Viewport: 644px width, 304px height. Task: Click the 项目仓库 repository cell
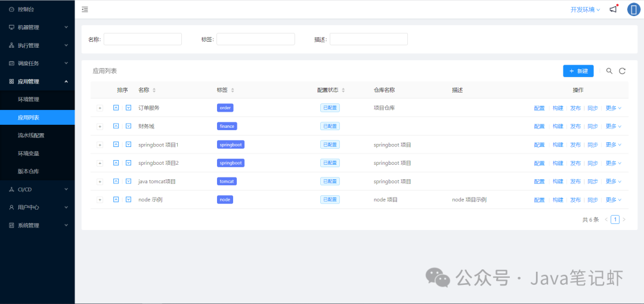tap(385, 108)
